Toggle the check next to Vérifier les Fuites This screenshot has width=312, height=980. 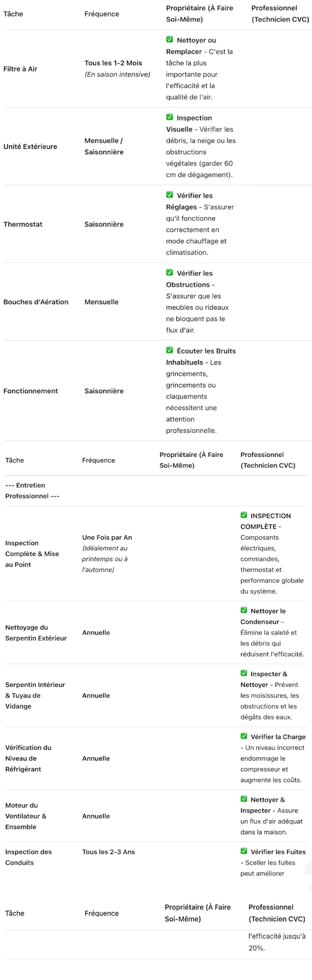coord(244,851)
